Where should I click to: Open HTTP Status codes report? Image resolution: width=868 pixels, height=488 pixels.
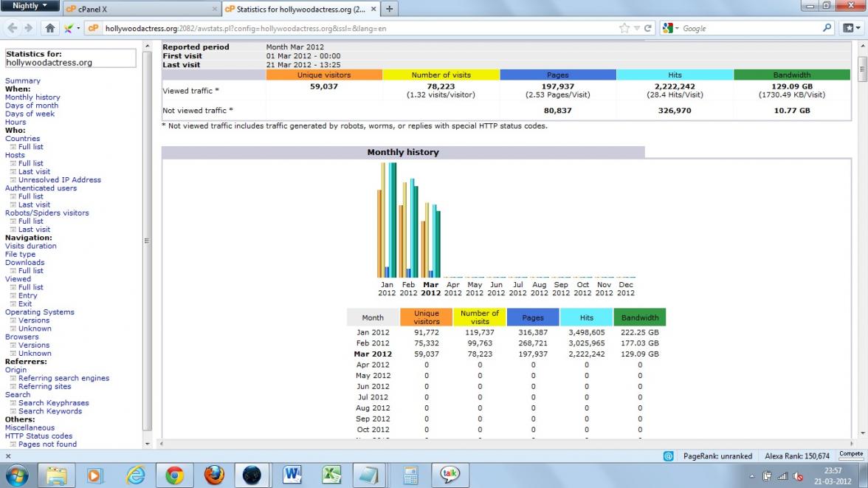pyautogui.click(x=38, y=436)
